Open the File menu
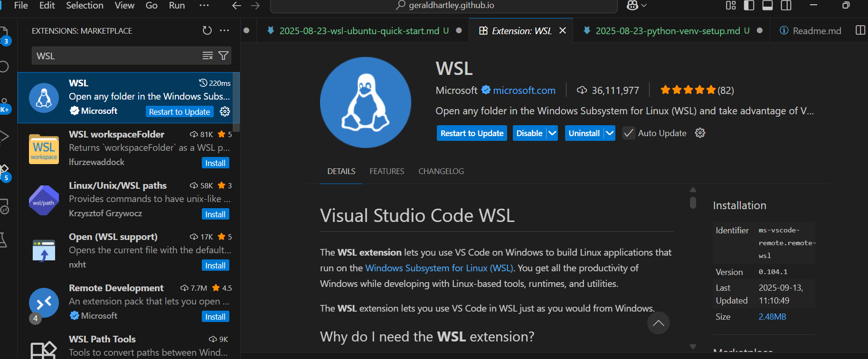This screenshot has width=868, height=359. pos(21,6)
